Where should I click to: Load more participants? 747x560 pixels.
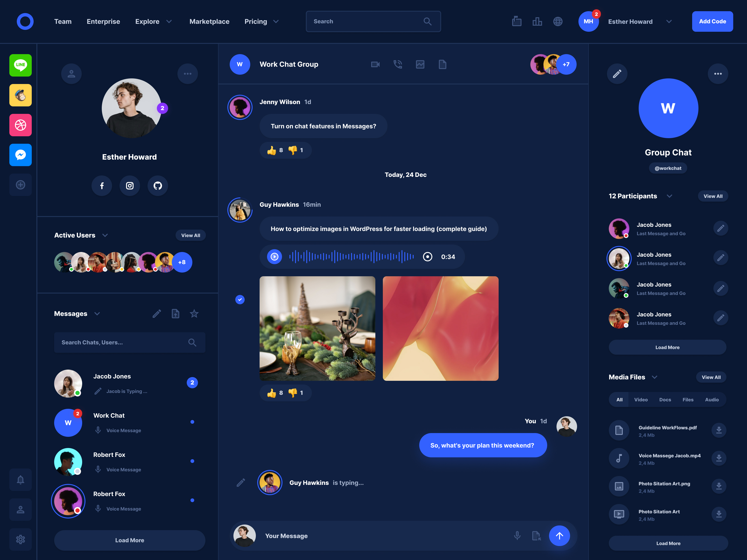point(667,347)
